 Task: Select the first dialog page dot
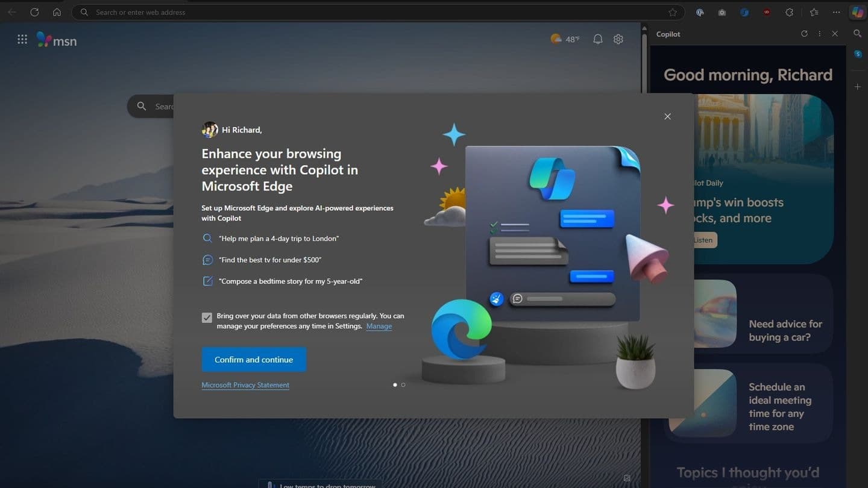click(x=395, y=384)
